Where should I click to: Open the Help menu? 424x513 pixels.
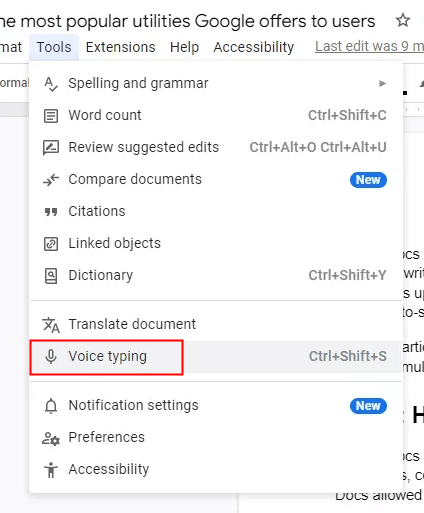184,47
